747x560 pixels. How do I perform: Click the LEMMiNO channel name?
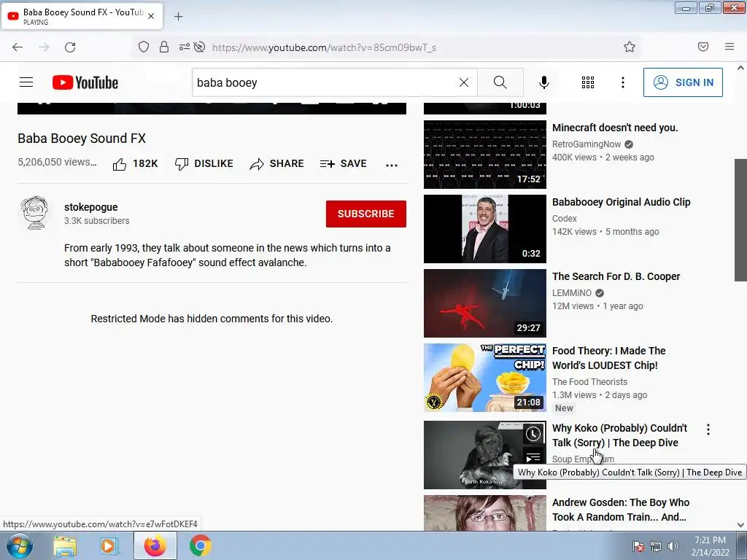572,293
